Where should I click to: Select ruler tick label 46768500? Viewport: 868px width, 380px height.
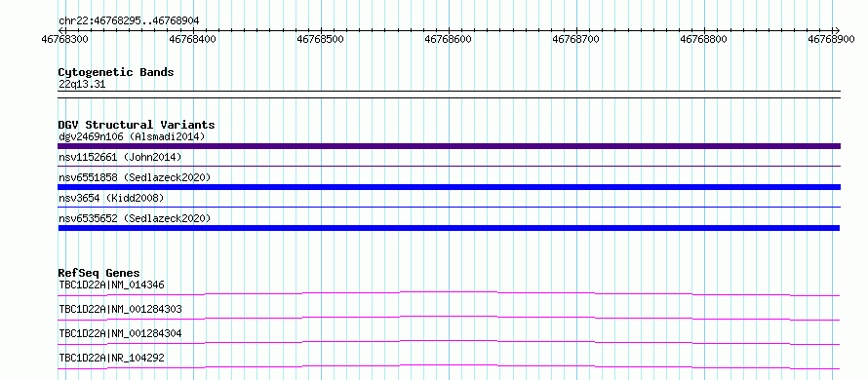(321, 39)
